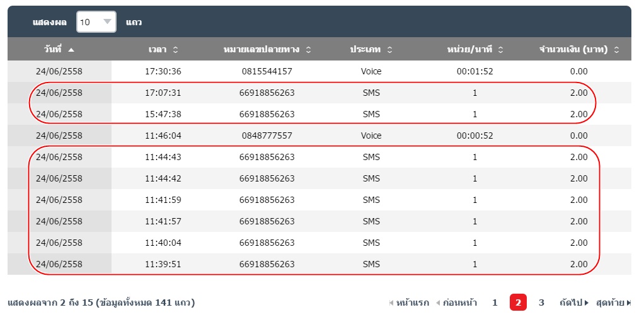This screenshot has height=317, width=644.
Task: Click sort icon beside หน่วย/นาที column
Action: (500, 50)
